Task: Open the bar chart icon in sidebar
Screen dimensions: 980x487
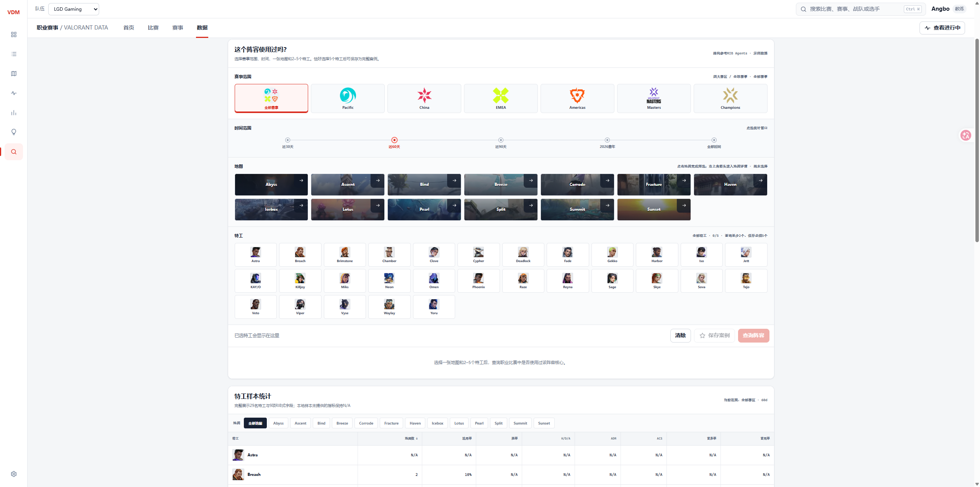Action: click(x=14, y=113)
